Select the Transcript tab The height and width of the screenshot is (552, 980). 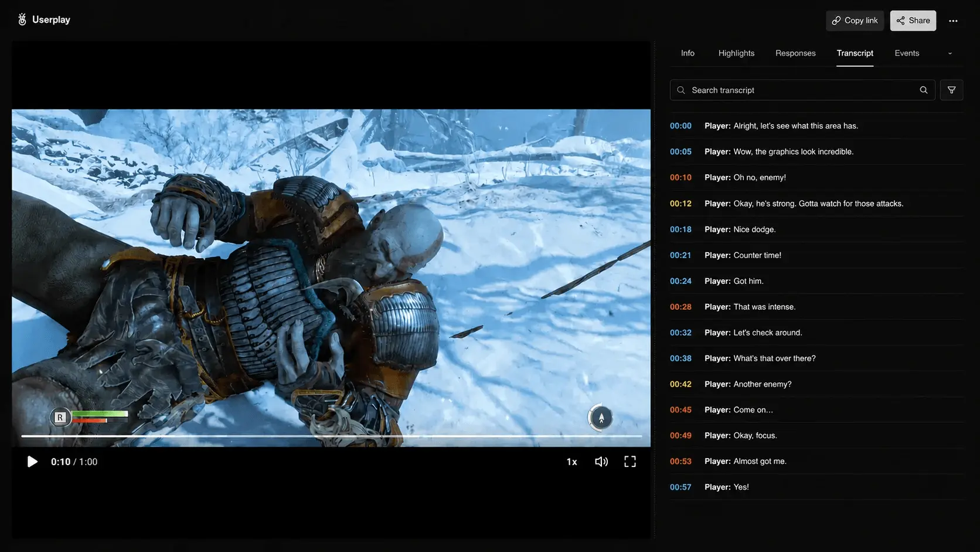coord(855,53)
